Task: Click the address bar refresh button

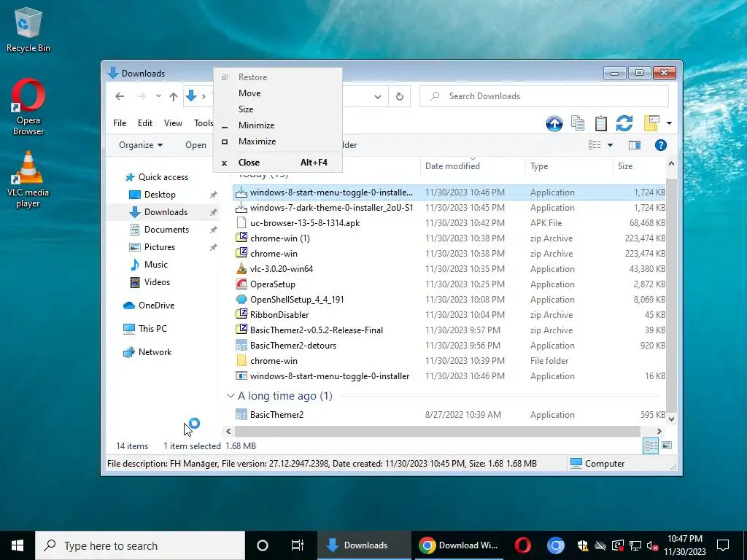Action: pyautogui.click(x=400, y=97)
